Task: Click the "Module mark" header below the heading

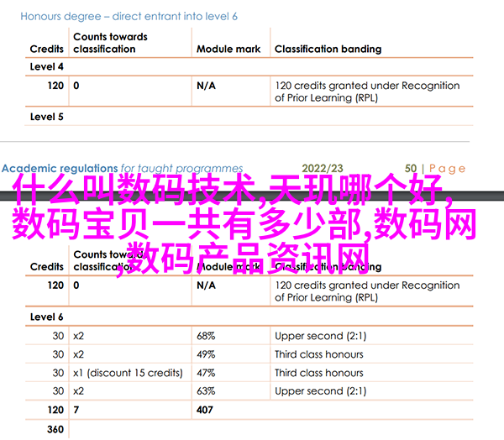Action: (228, 49)
